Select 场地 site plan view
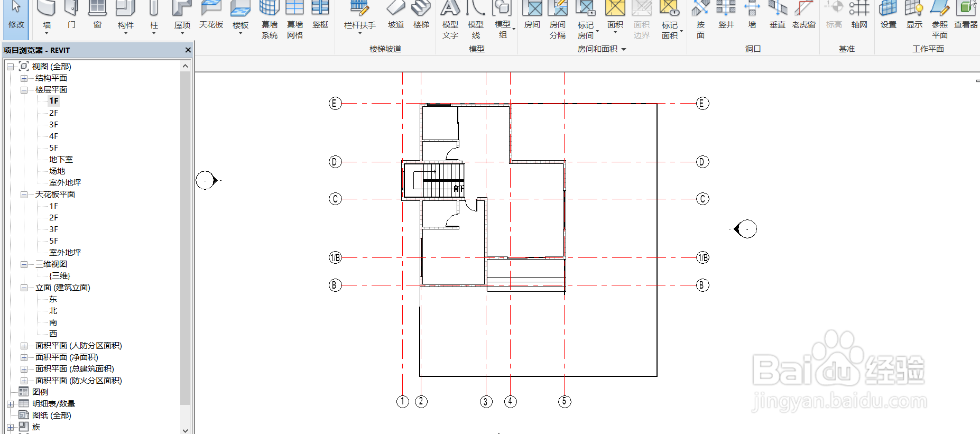This screenshot has height=434, width=980. click(57, 171)
